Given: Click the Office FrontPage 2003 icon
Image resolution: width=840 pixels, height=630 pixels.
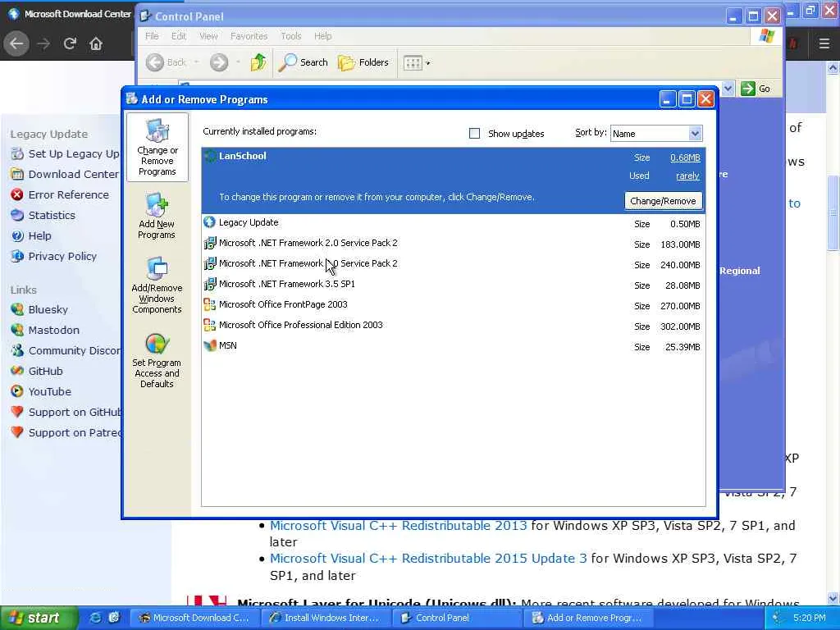Looking at the screenshot, I should point(209,305).
